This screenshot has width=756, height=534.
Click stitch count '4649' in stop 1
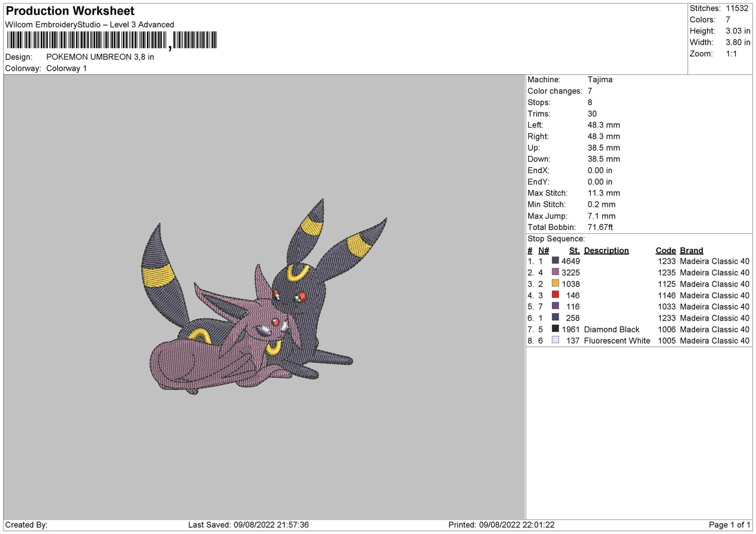pyautogui.click(x=571, y=261)
